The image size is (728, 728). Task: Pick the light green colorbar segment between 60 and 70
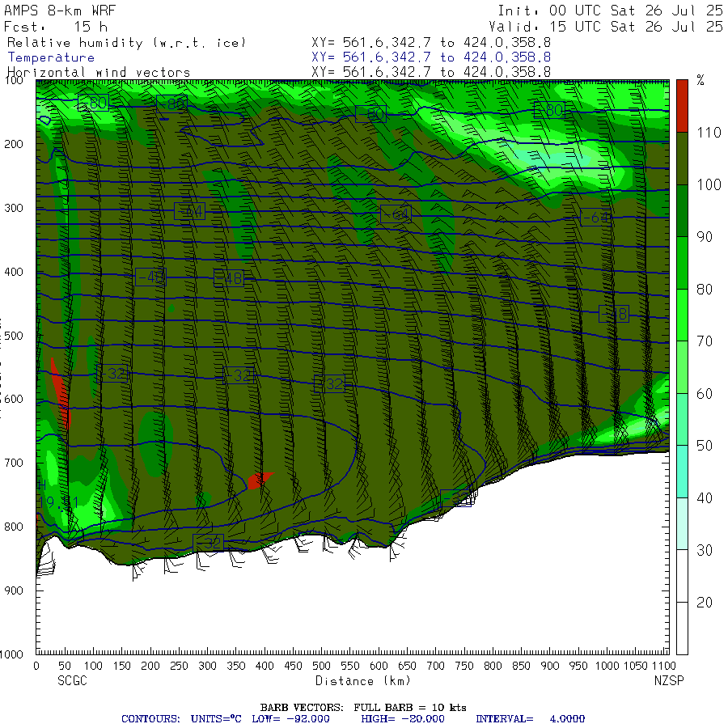coord(682,367)
